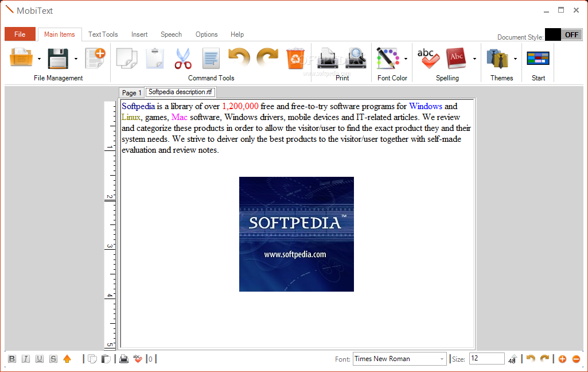This screenshot has height=372, width=588.
Task: Open the Insert tab
Action: 139,34
